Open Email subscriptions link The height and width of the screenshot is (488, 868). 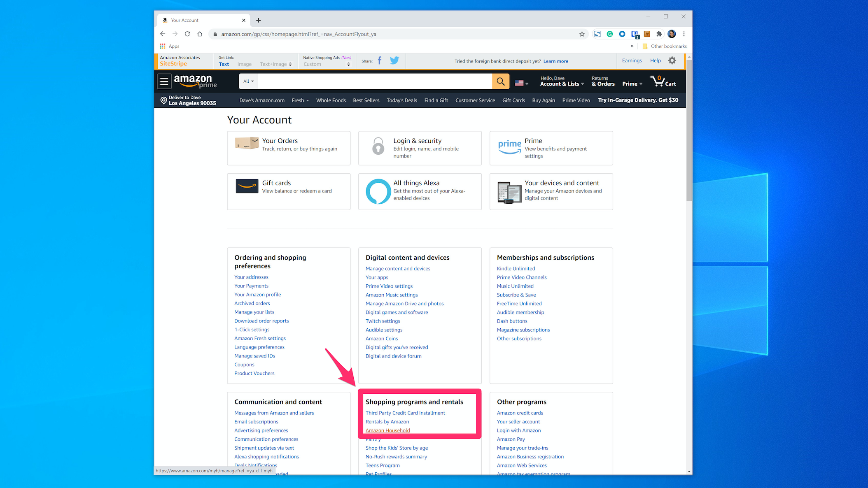256,422
